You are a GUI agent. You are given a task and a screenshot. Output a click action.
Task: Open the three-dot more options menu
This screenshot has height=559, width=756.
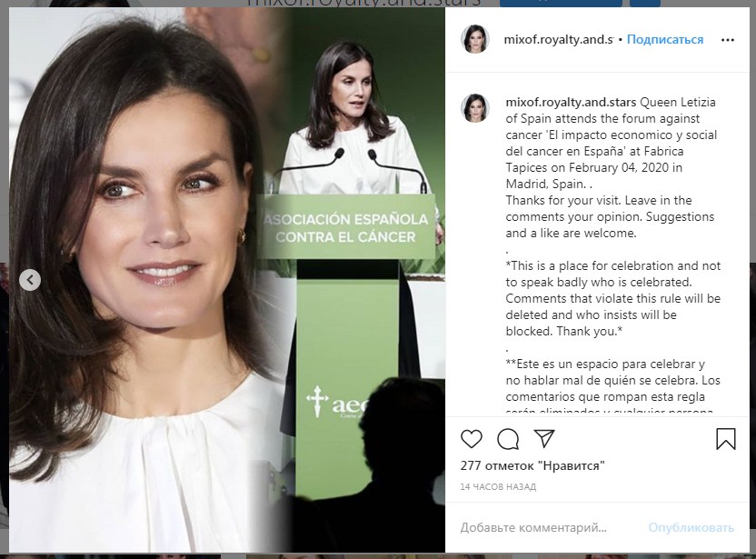(x=728, y=40)
